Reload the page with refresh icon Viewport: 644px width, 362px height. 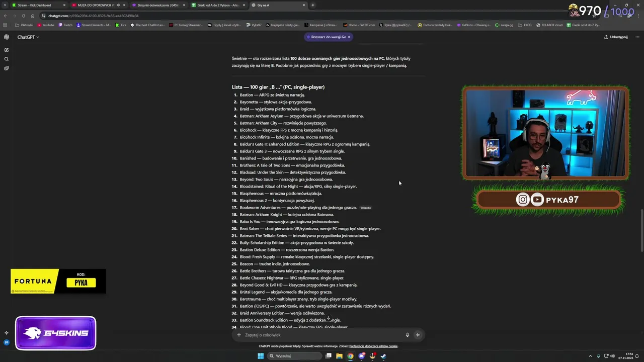point(24,16)
